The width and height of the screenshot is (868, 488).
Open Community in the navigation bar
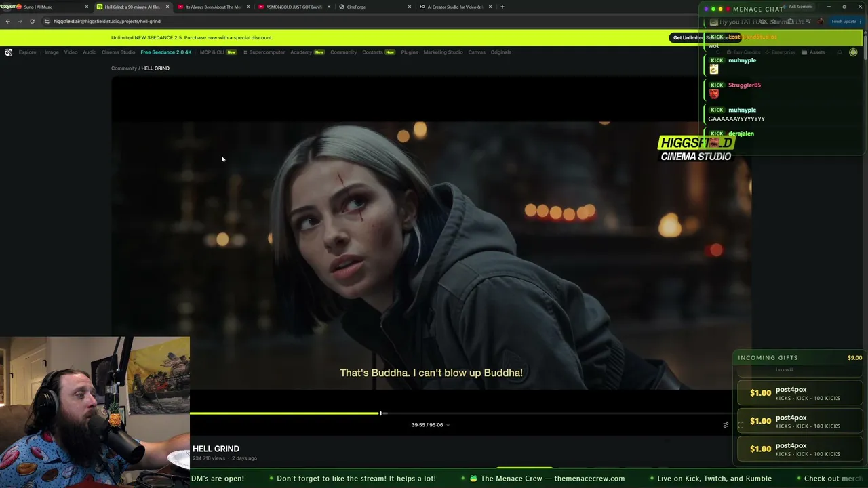point(344,52)
